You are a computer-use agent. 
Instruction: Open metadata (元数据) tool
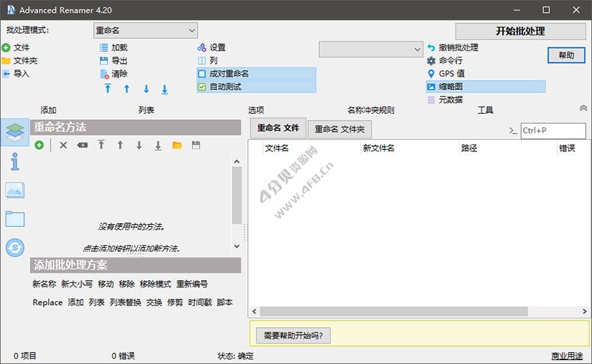click(x=431, y=100)
